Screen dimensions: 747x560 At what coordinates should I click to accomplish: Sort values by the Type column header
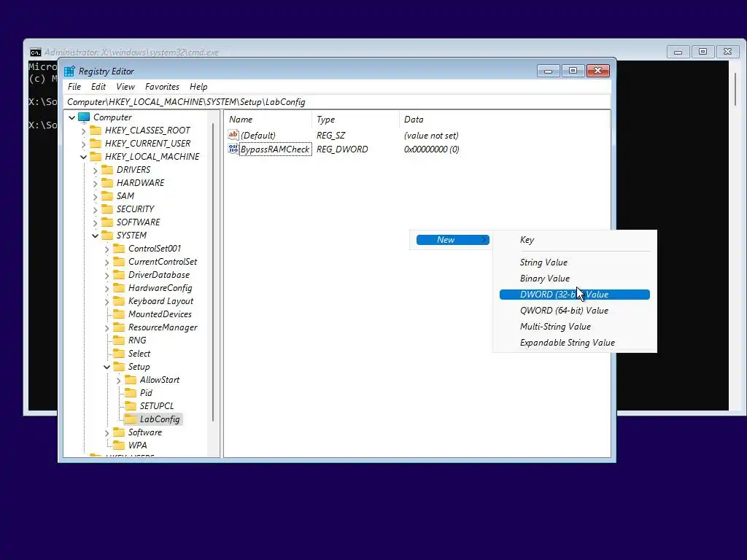355,120
